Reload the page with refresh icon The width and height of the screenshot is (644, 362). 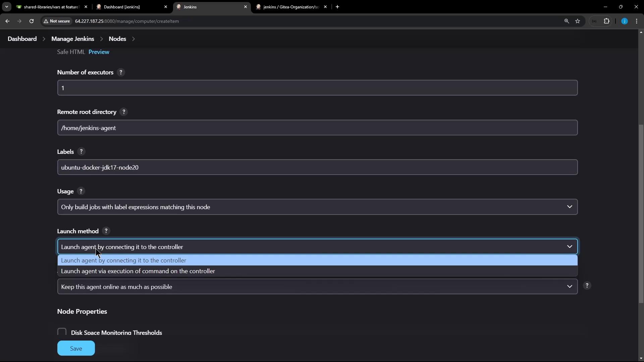point(32,21)
